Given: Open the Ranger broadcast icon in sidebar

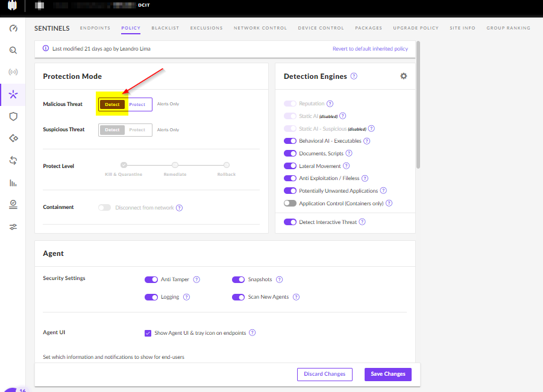Looking at the screenshot, I should tap(13, 72).
